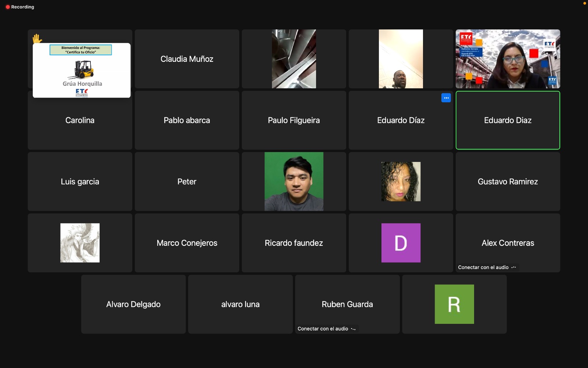Select the video tile showing a metal staircase
The image size is (588, 368).
coord(294,59)
